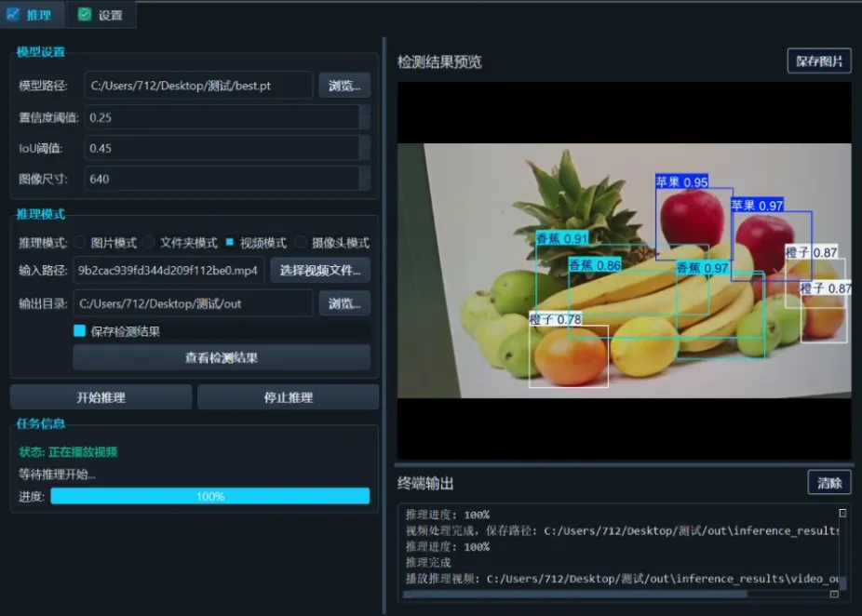Open results with 查看检测结果 button
The width and height of the screenshot is (862, 616).
point(221,357)
